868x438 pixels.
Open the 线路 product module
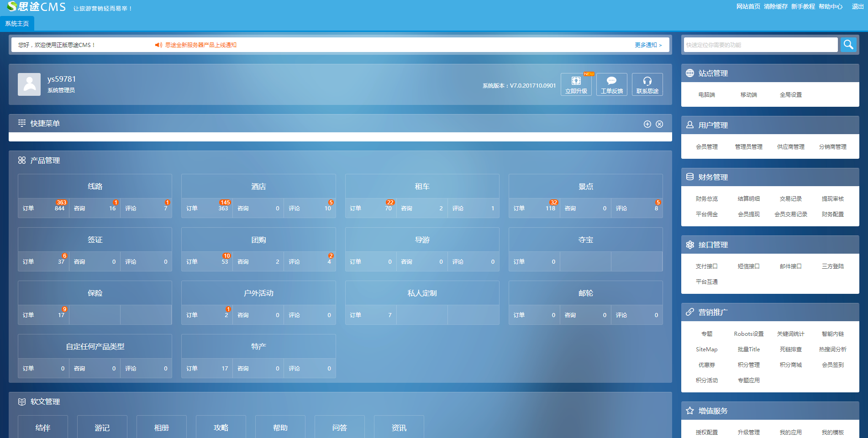click(95, 187)
